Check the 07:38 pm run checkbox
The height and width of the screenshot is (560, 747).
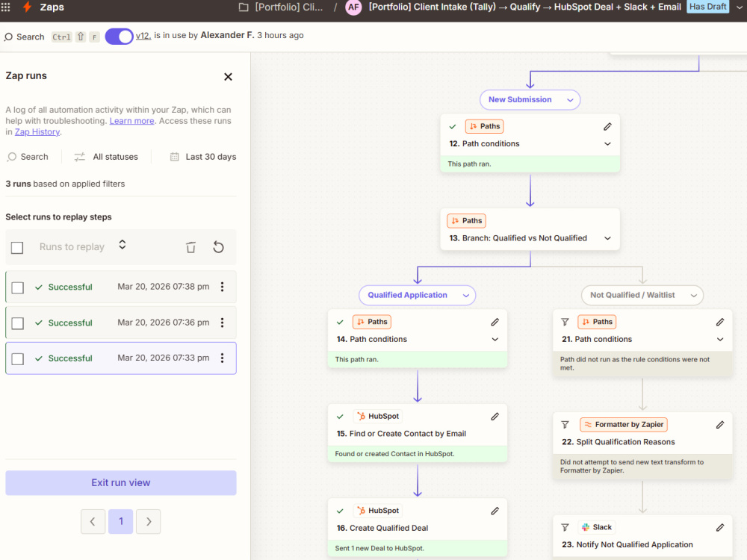[x=18, y=287]
